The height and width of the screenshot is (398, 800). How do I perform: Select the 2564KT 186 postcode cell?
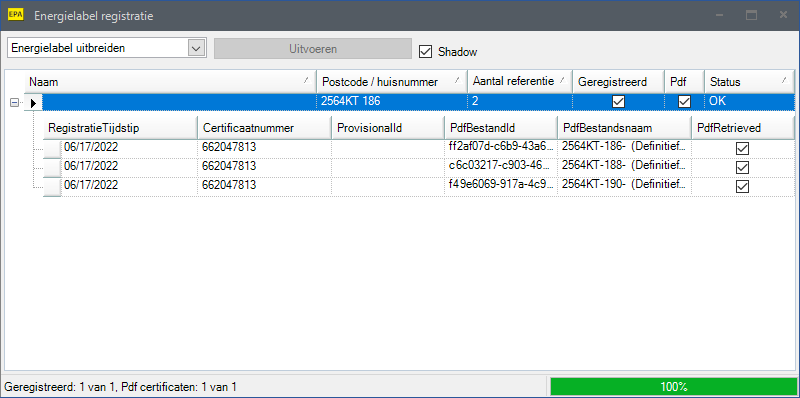(392, 102)
